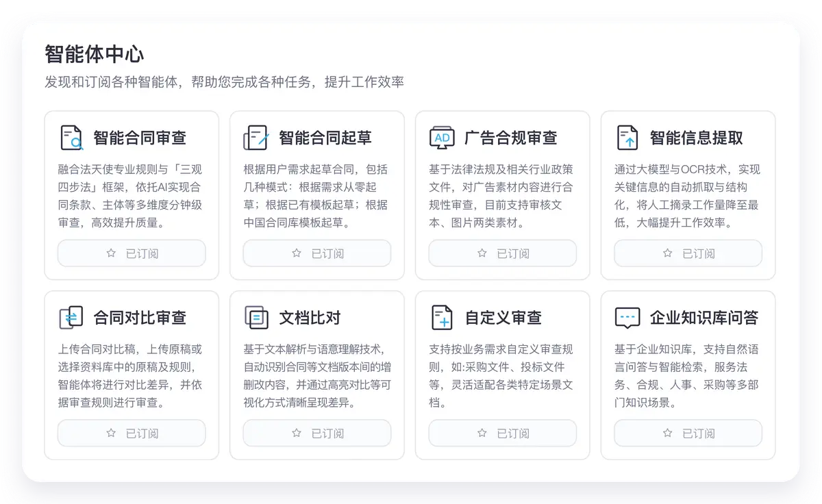
Task: Click 已订阅 button under 智能信息提取
Action: (x=688, y=253)
